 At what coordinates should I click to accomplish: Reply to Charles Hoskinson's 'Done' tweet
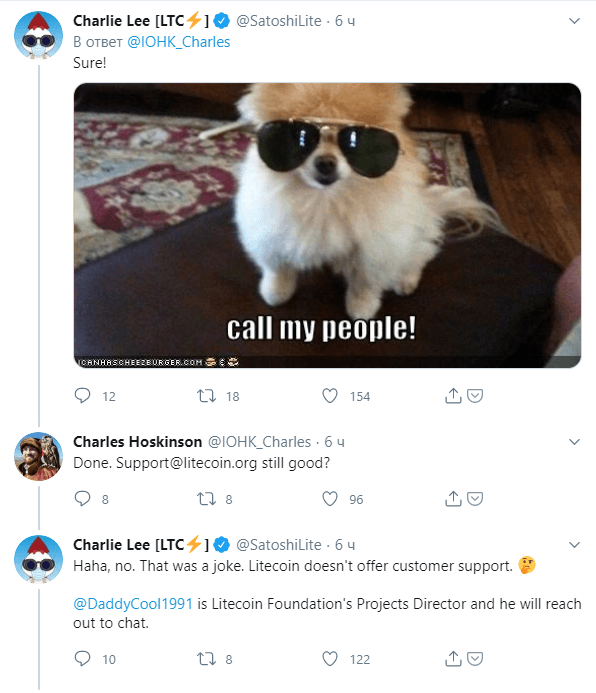pyautogui.click(x=82, y=499)
